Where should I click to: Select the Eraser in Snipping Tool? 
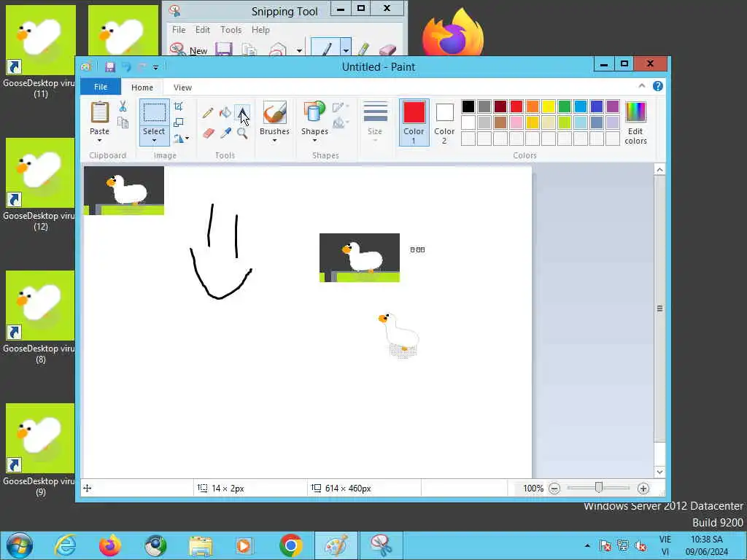(387, 50)
